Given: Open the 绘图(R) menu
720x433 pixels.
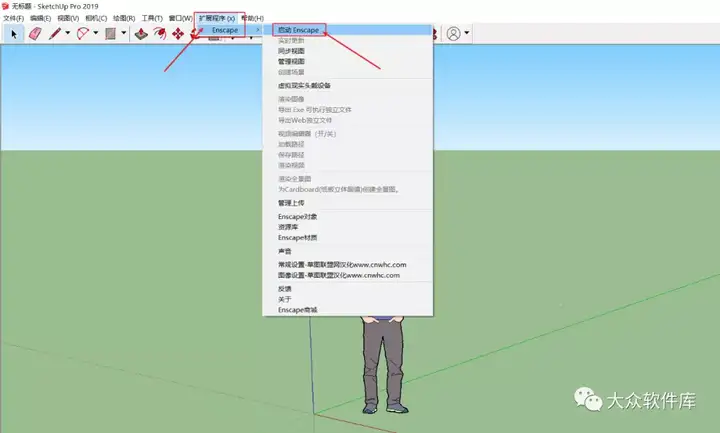Looking at the screenshot, I should (124, 18).
